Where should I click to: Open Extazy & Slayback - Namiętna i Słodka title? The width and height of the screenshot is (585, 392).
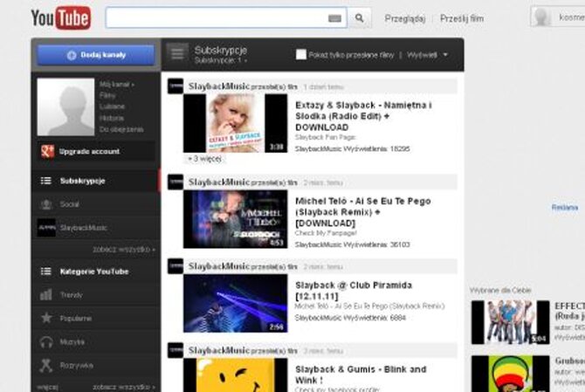pyautogui.click(x=363, y=116)
